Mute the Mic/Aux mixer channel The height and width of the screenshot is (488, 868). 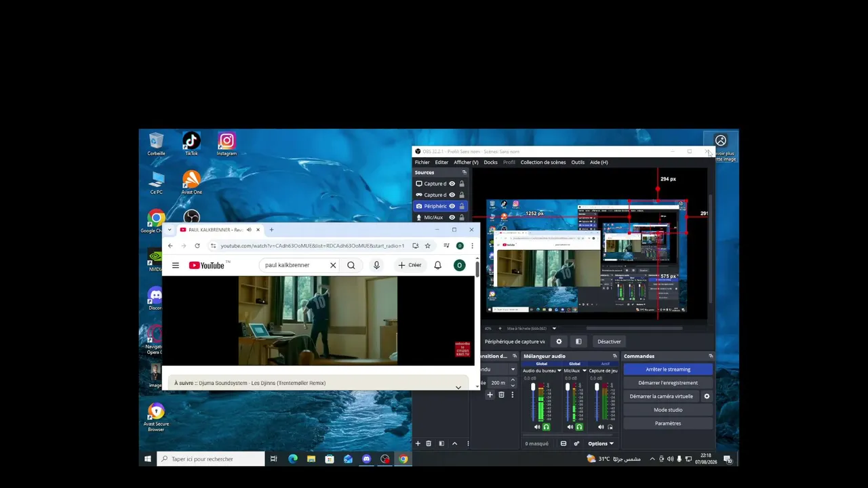point(570,427)
